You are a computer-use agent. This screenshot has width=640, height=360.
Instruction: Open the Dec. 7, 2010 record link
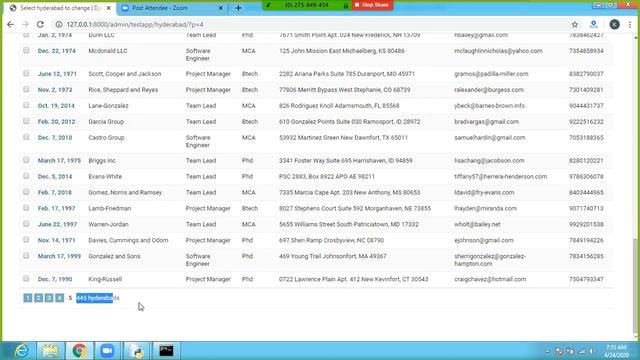55,138
